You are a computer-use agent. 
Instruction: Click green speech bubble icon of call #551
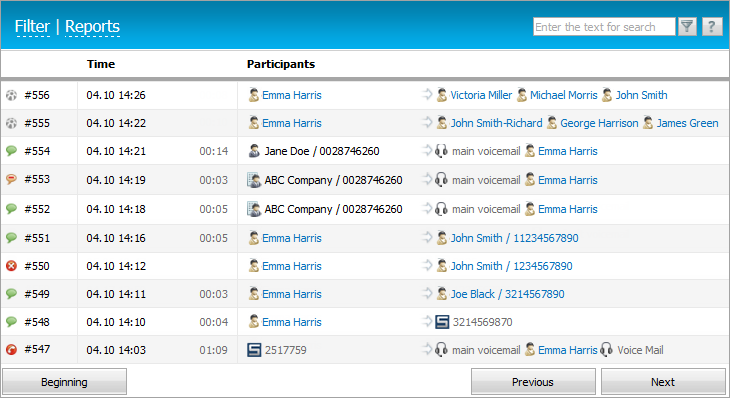[11, 238]
